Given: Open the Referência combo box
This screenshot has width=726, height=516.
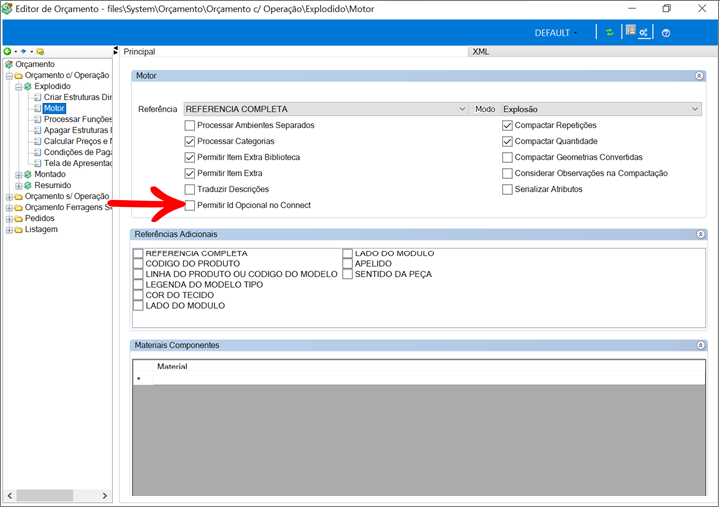Looking at the screenshot, I should tap(328, 110).
